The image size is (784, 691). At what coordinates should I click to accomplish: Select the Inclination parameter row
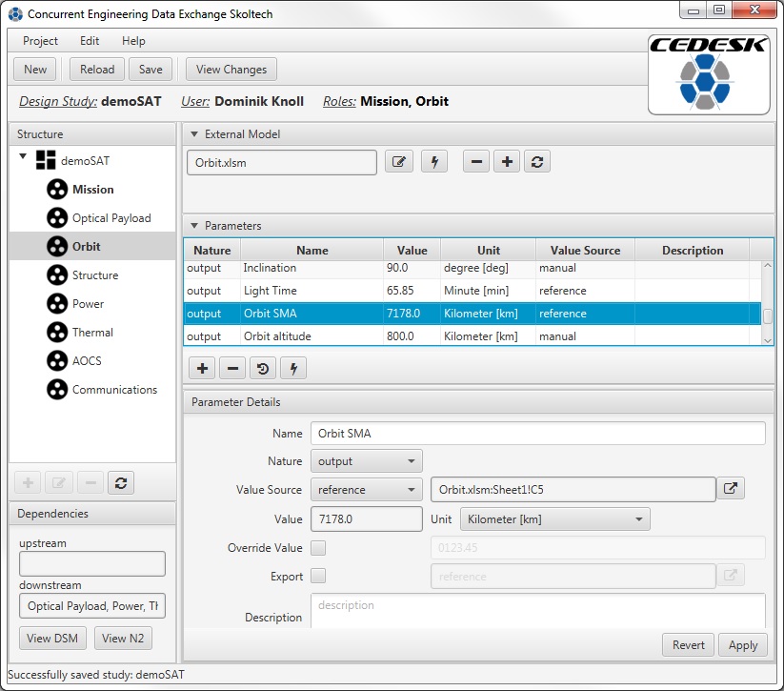click(x=472, y=269)
